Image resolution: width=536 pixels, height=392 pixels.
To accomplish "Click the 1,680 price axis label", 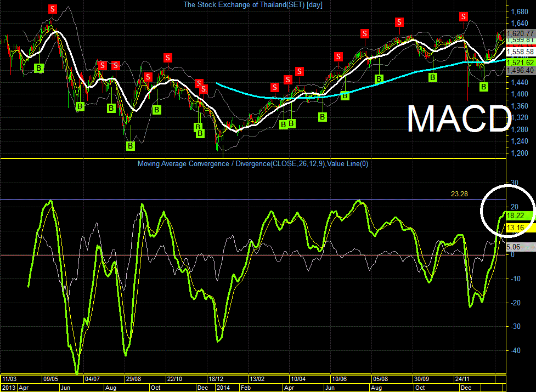I will click(x=520, y=12).
